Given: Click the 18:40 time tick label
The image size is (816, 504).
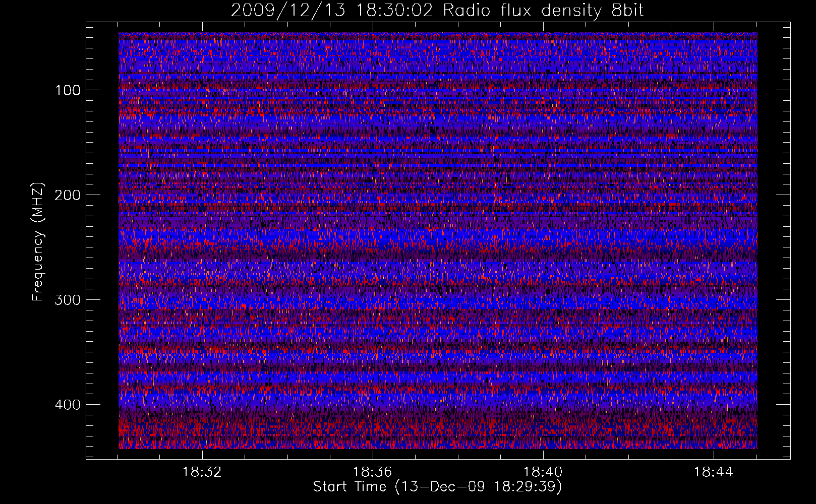Looking at the screenshot, I should pos(543,472).
